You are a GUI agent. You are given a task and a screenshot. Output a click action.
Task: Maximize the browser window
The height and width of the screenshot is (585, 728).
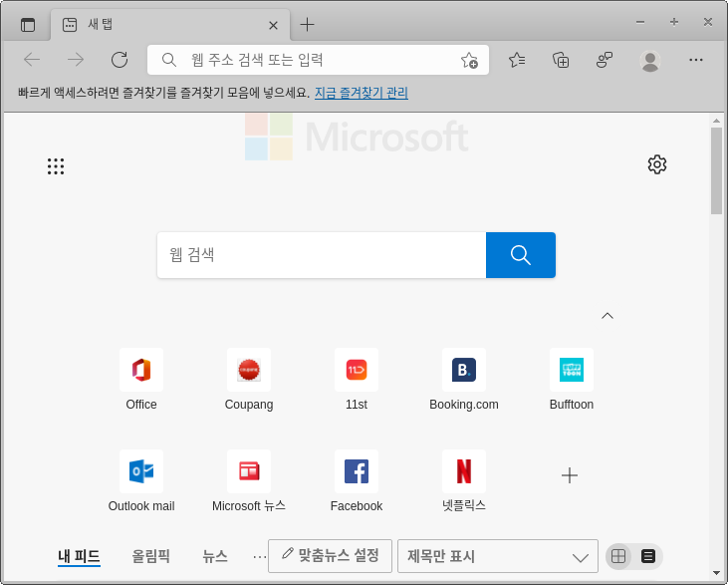(x=674, y=22)
